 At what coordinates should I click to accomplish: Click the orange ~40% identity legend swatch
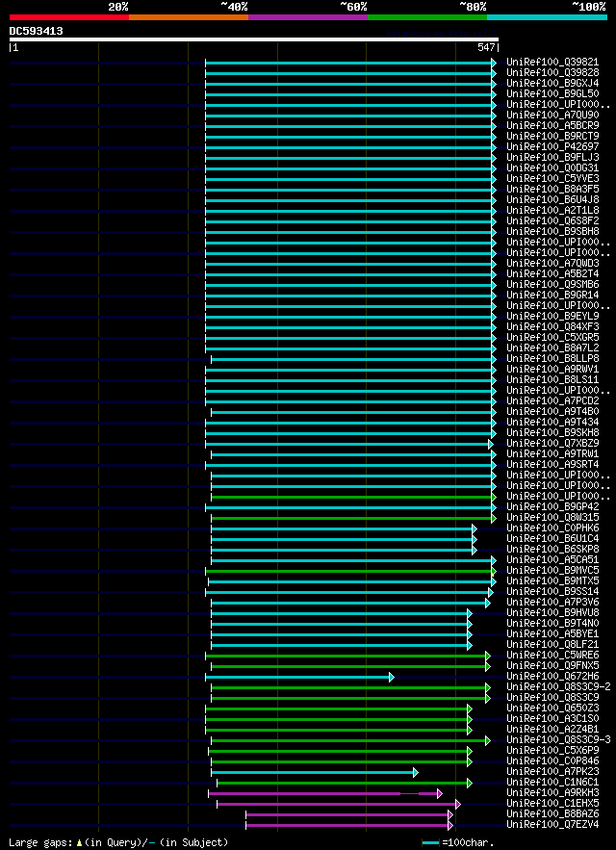click(189, 17)
